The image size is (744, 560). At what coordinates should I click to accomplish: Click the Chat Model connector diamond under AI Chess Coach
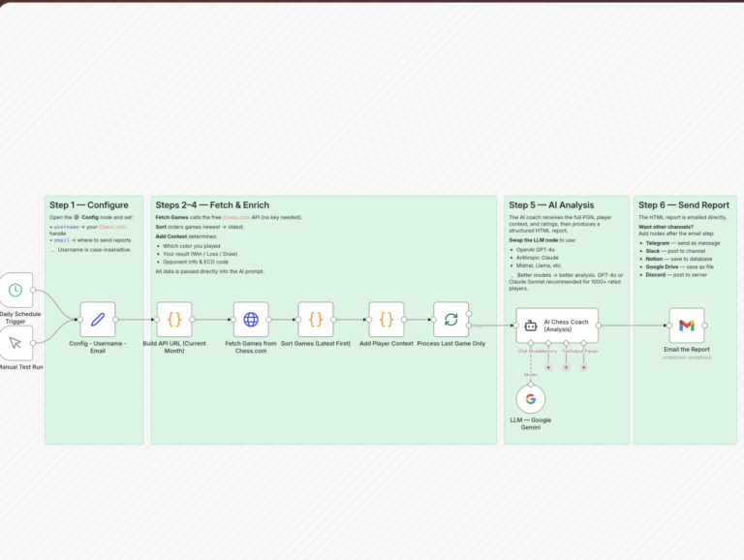[x=531, y=343]
